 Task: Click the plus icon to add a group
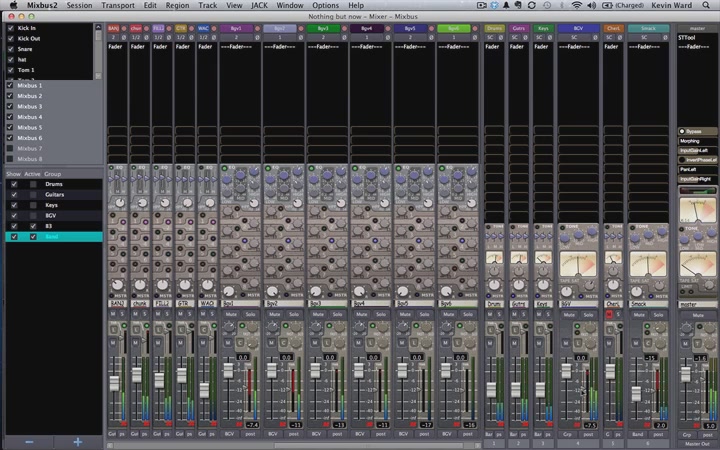[78, 442]
